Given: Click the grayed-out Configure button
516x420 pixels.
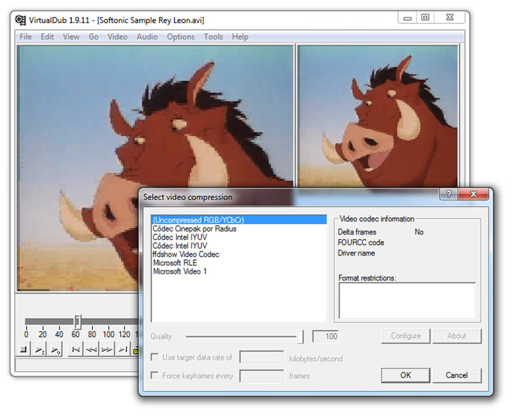Looking at the screenshot, I should coord(405,336).
